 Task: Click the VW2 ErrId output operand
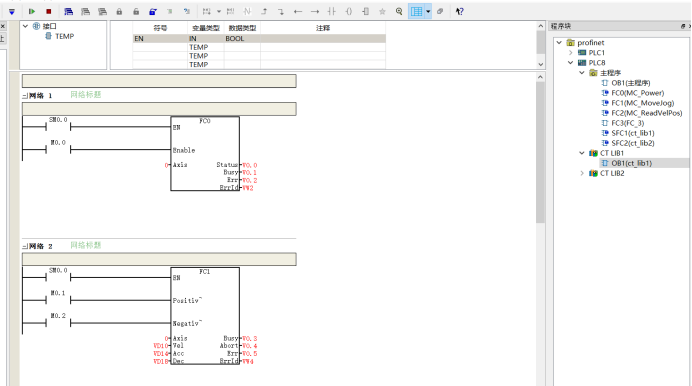(248, 188)
